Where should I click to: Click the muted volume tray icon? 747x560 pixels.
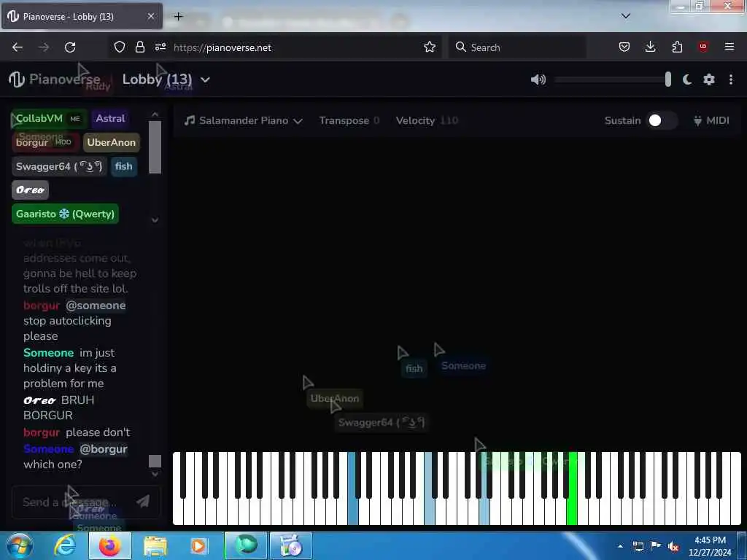673,547
